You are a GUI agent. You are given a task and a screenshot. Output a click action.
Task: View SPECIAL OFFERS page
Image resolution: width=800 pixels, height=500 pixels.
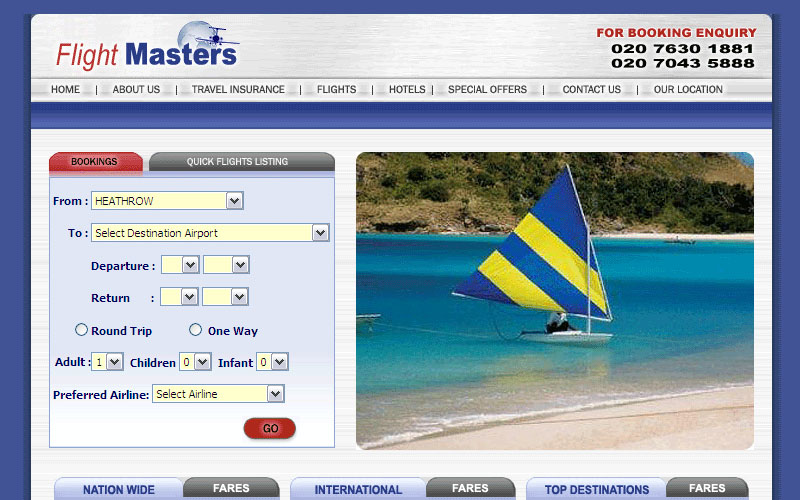pyautogui.click(x=487, y=89)
